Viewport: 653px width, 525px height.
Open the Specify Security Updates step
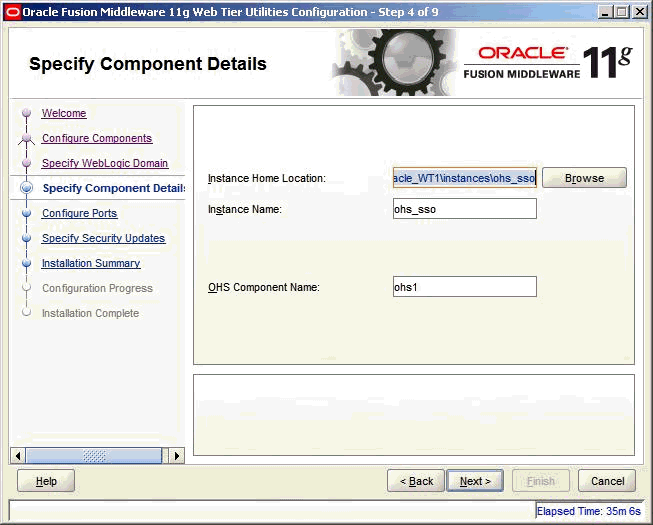[103, 238]
